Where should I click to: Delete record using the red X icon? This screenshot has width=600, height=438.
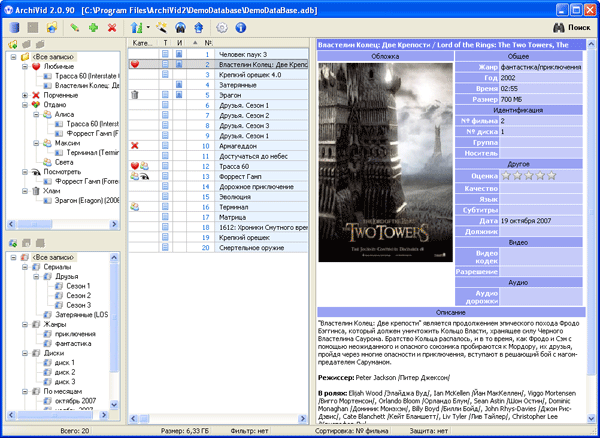(x=113, y=30)
